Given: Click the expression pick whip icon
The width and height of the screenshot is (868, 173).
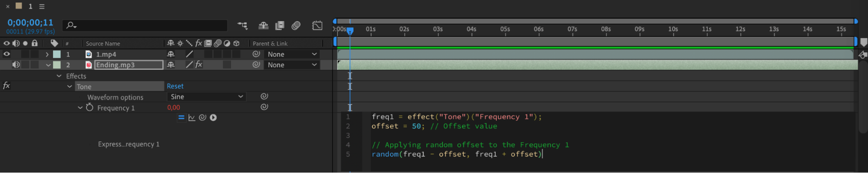Looking at the screenshot, I should coord(202,118).
